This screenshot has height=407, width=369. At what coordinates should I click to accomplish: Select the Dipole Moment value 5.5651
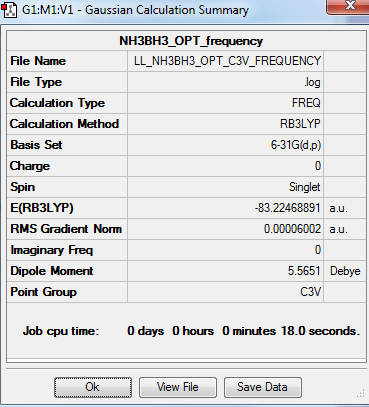click(x=225, y=271)
